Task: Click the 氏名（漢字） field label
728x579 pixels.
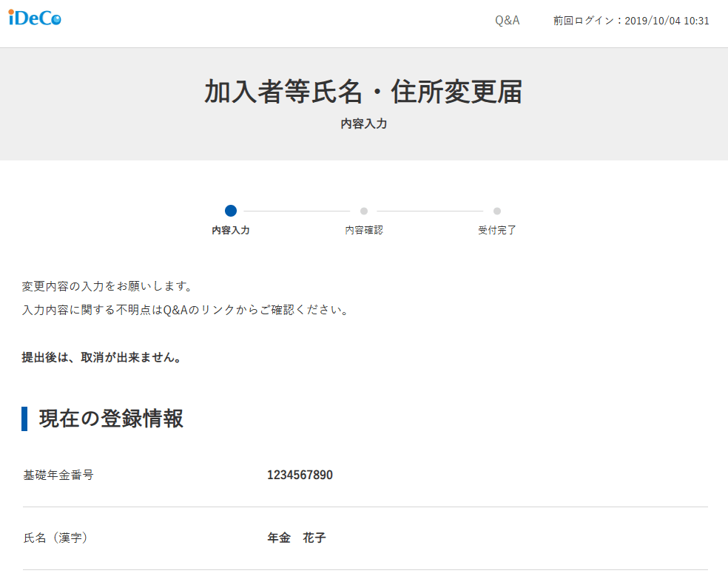Action: tap(55, 538)
